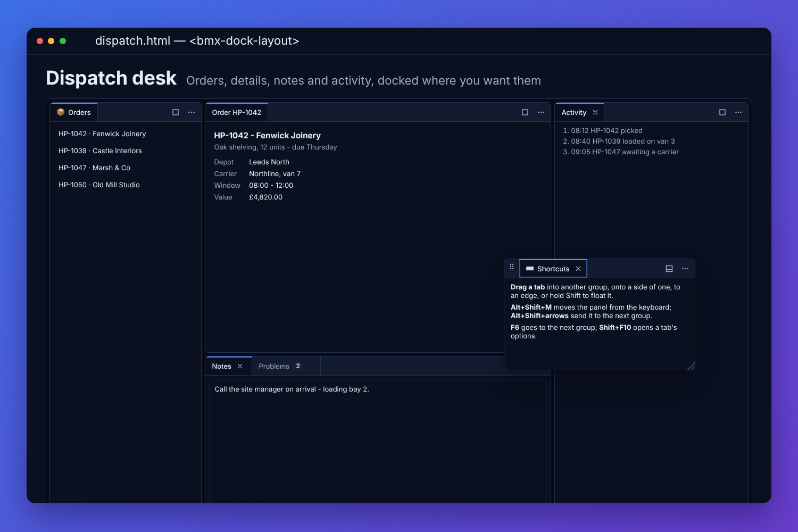Open the Activity group more-options menu

[738, 112]
